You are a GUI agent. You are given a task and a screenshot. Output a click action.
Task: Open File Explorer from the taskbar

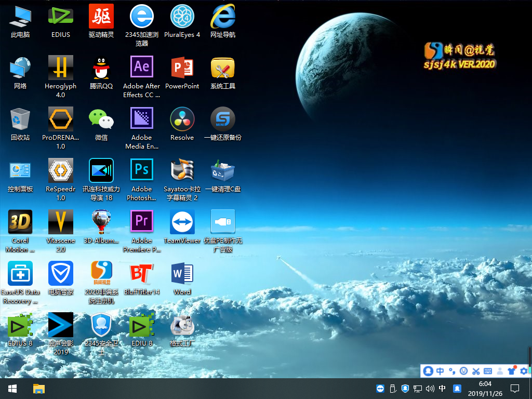click(38, 389)
